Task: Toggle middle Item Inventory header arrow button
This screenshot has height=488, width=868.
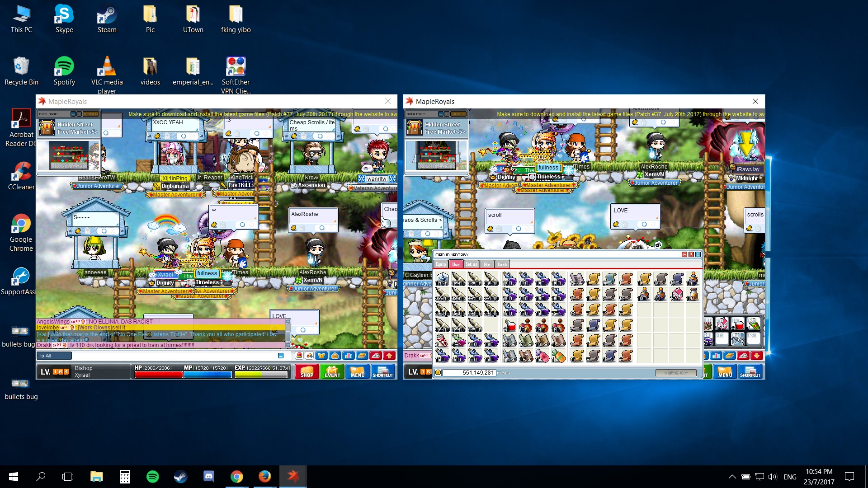Action: (691, 254)
